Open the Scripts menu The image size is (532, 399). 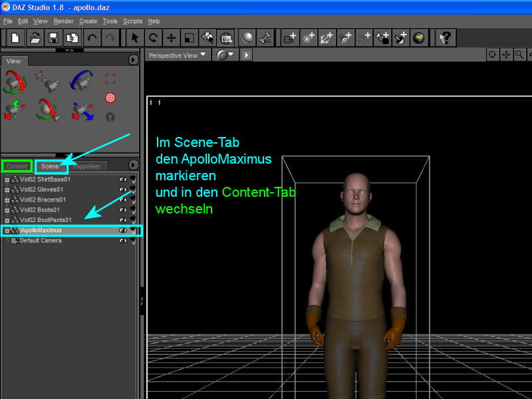click(132, 21)
